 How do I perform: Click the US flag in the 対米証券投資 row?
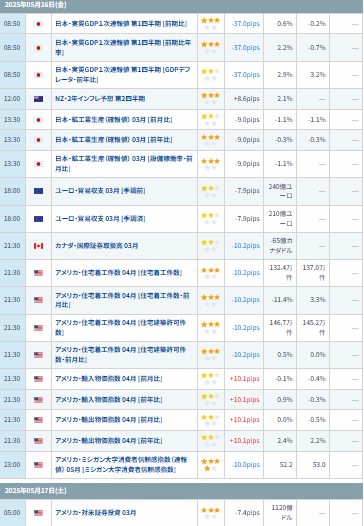pyautogui.click(x=38, y=513)
